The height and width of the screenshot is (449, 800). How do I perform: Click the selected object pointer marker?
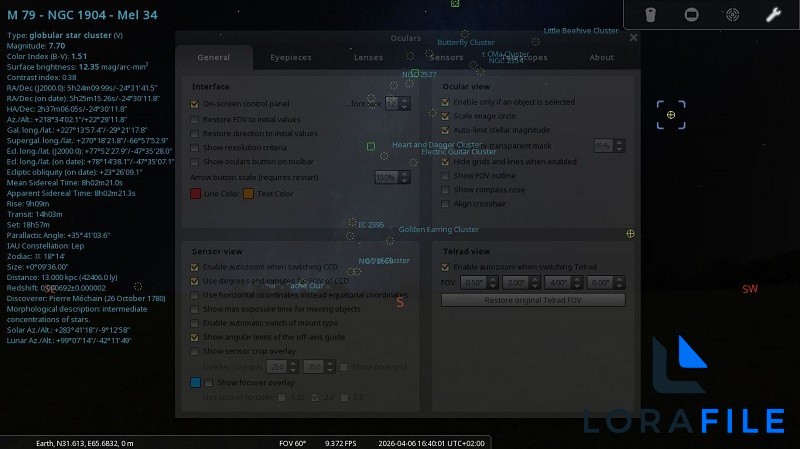pos(671,115)
